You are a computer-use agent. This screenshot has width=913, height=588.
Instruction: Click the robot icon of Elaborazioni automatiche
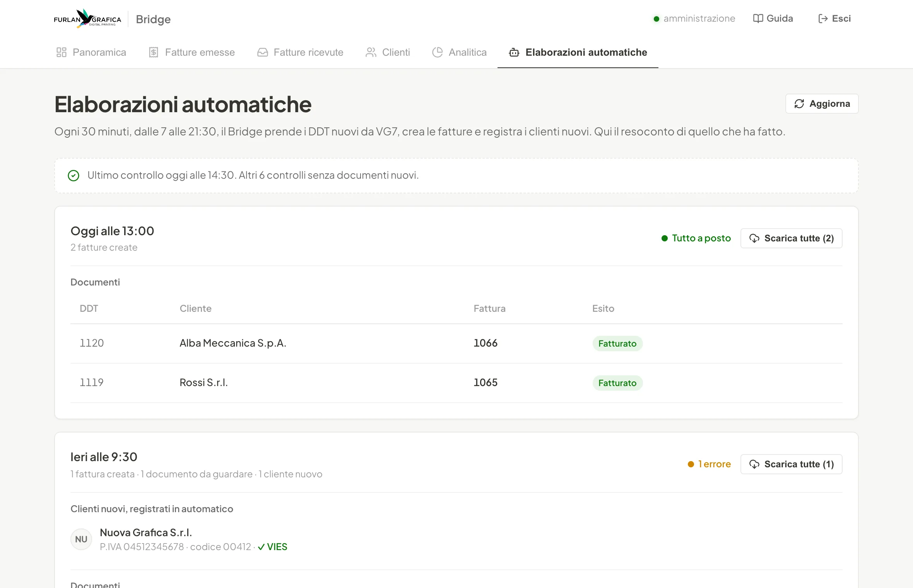pos(514,52)
